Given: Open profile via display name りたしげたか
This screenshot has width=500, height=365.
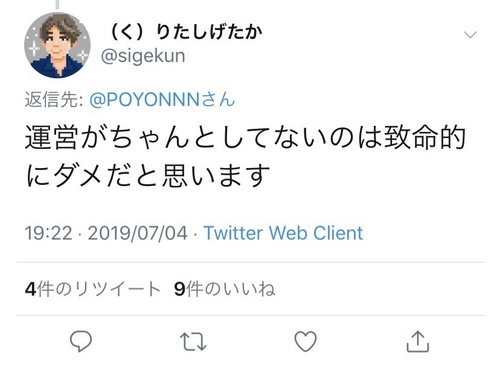Looking at the screenshot, I should coord(186,33).
